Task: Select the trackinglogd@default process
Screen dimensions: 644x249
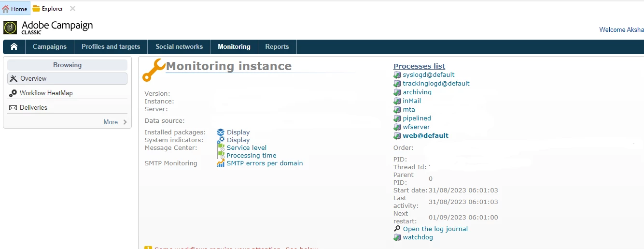Action: click(x=436, y=84)
